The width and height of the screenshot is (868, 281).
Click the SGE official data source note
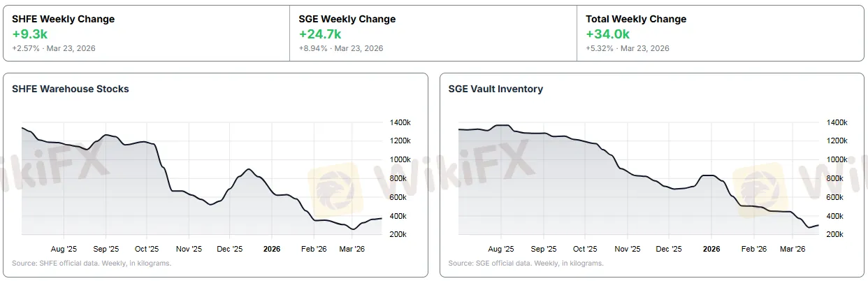[x=526, y=264]
